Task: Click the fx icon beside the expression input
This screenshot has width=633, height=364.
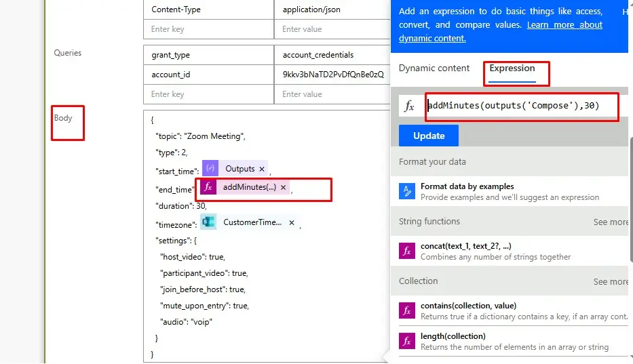Action: coord(409,106)
